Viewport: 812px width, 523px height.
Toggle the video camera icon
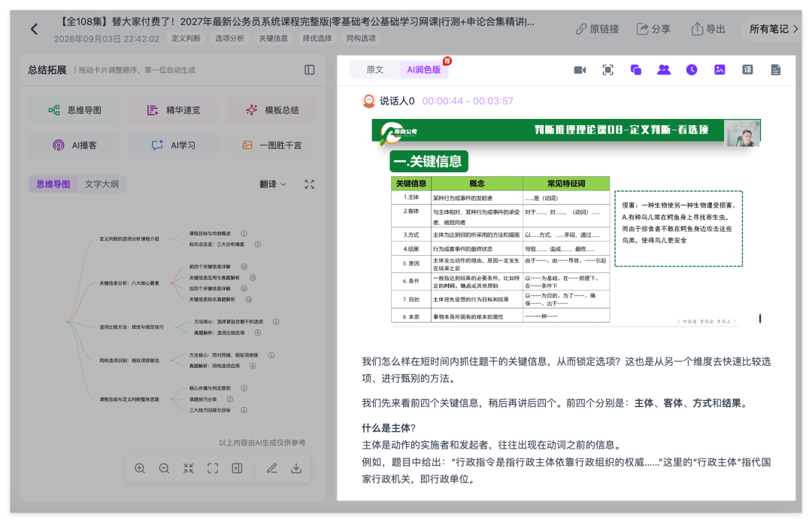coord(580,70)
